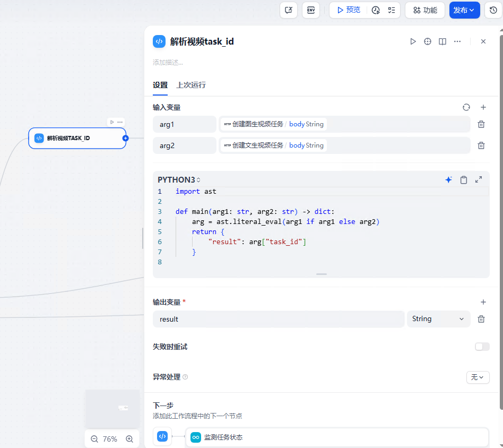The image size is (503, 448).
Task: Edit the arg1 variable name field
Action: coord(185,124)
